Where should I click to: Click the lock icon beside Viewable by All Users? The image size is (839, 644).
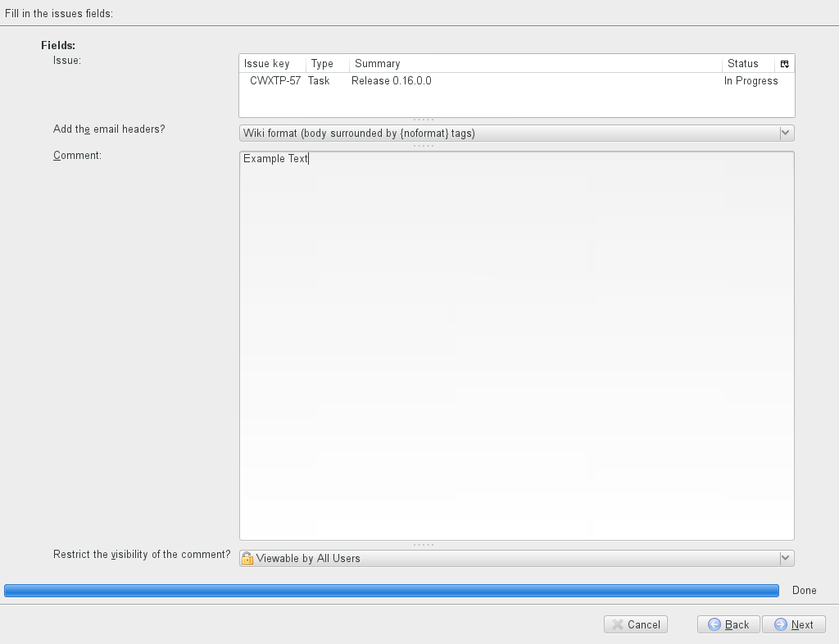[x=247, y=559]
